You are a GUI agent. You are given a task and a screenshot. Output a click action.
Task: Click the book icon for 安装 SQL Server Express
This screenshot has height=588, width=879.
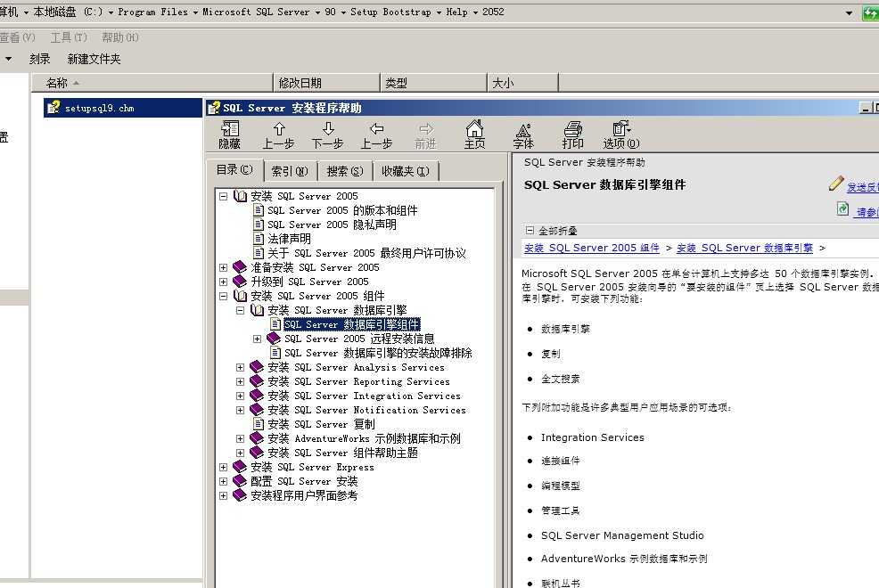click(240, 467)
